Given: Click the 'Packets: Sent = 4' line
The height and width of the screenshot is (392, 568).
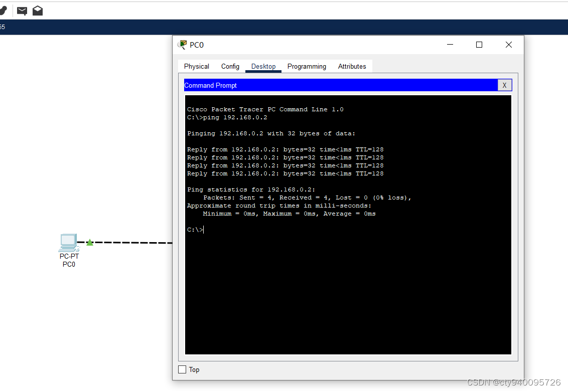Looking at the screenshot, I should point(307,198).
